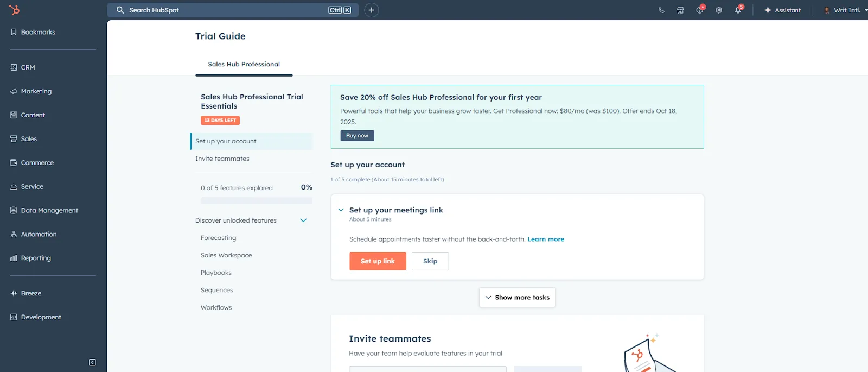Click the plus quick-create button
The height and width of the screenshot is (372, 868).
coord(372,10)
